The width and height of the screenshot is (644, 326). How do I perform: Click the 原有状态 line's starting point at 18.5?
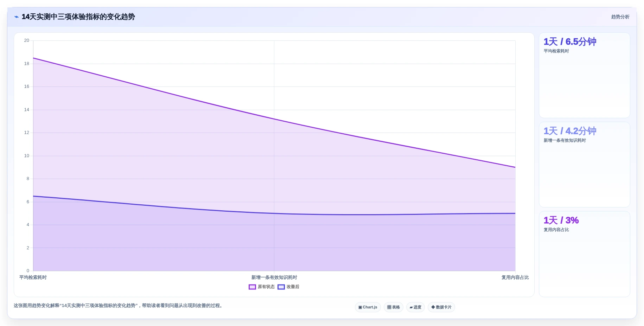[33, 58]
